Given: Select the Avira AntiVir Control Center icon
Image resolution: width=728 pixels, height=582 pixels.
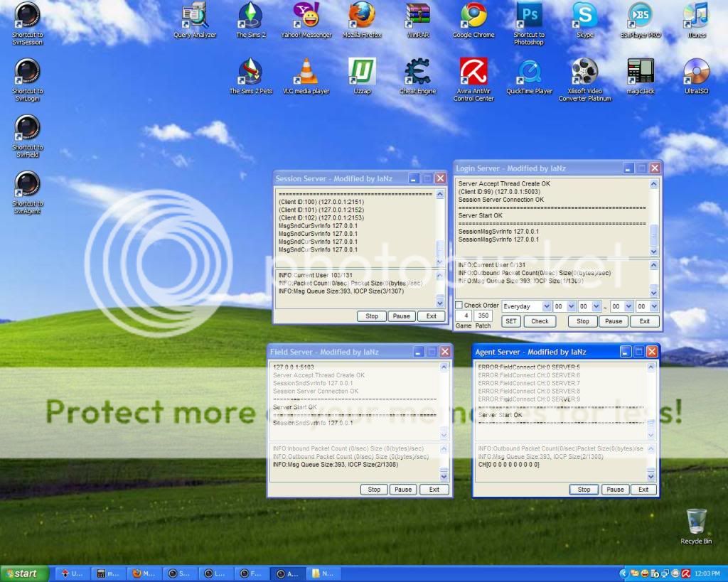Looking at the screenshot, I should [x=473, y=72].
